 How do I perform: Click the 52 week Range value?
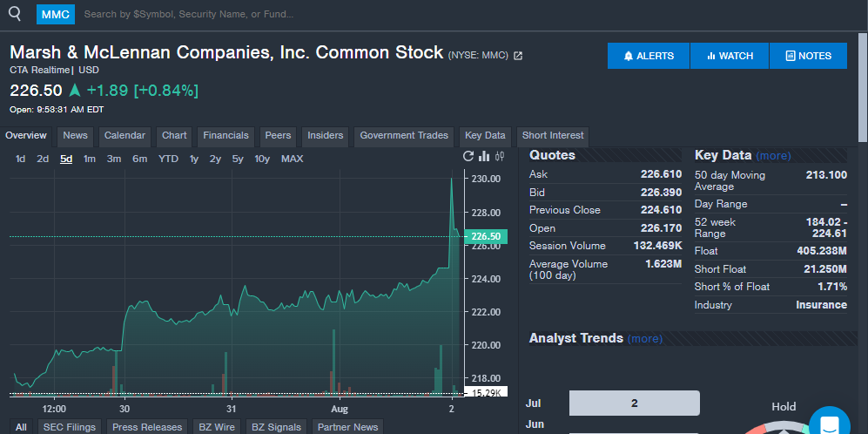point(826,227)
